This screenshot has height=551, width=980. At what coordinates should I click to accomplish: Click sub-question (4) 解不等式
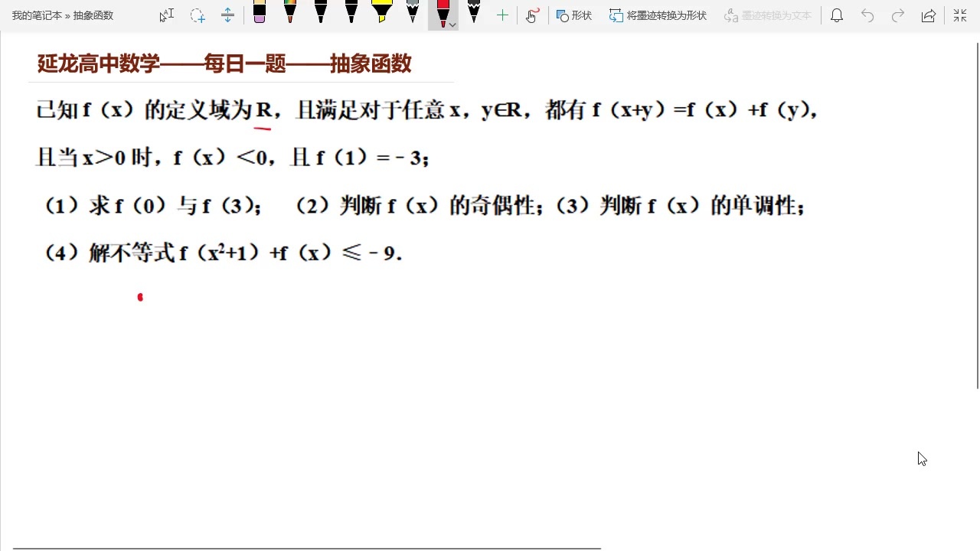click(223, 253)
